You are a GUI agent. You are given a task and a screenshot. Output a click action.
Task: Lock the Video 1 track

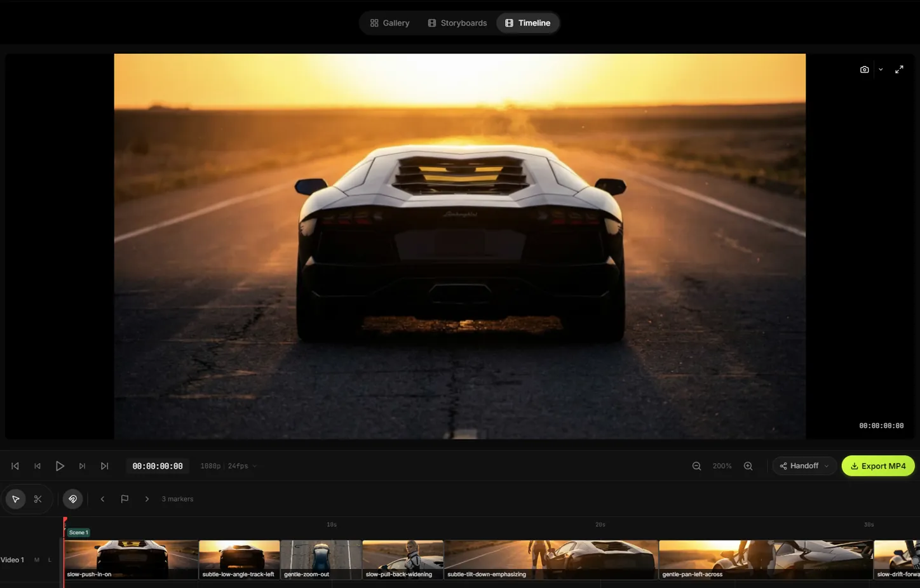(50, 559)
